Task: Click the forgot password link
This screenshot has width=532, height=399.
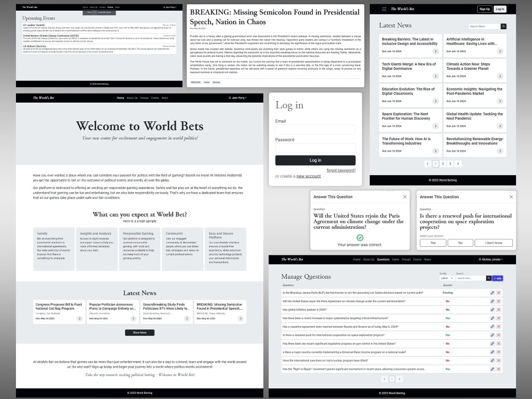Action: coord(341,170)
